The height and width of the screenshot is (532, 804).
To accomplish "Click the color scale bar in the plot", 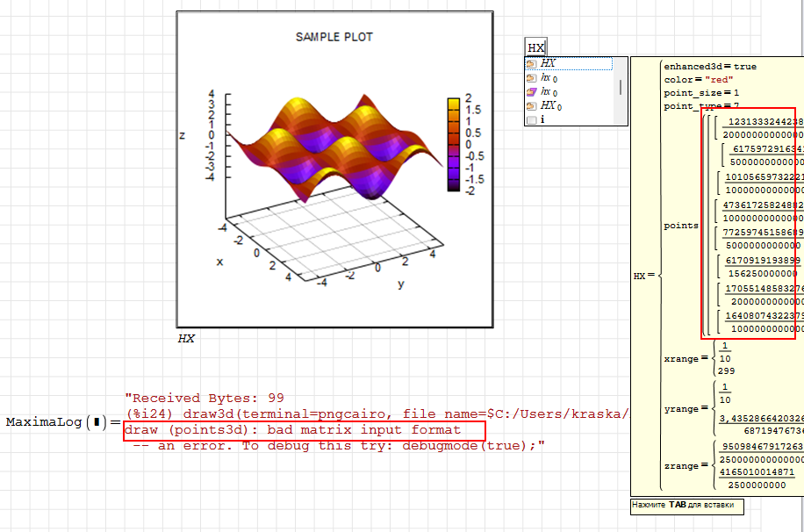I will pyautogui.click(x=454, y=143).
